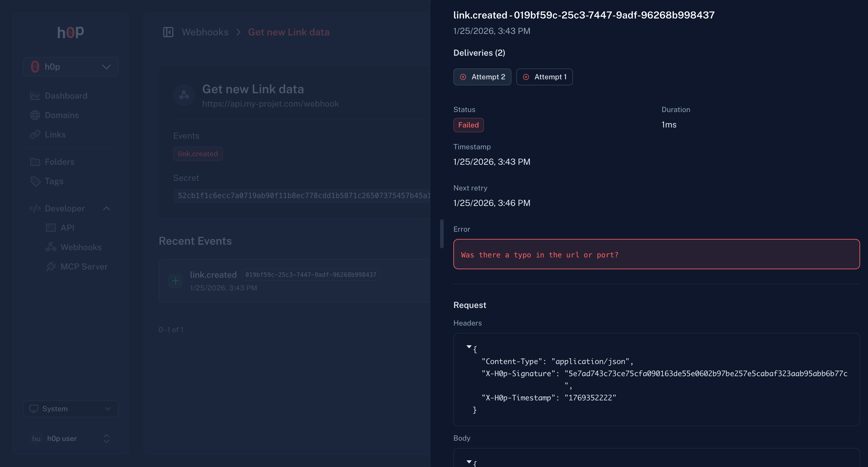This screenshot has width=868, height=467.
Task: Click the API window icon
Action: [x=51, y=228]
